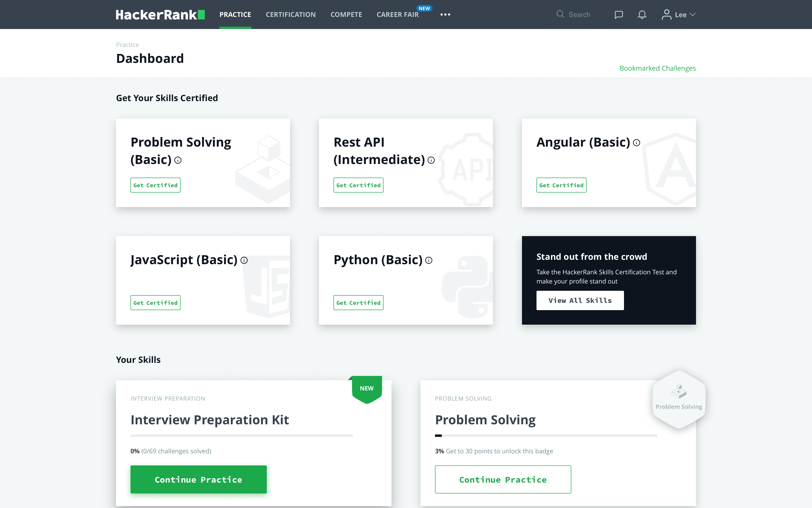Click '0% (0/69 challenges solved)' text
Image resolution: width=812 pixels, height=508 pixels.
[x=171, y=451]
